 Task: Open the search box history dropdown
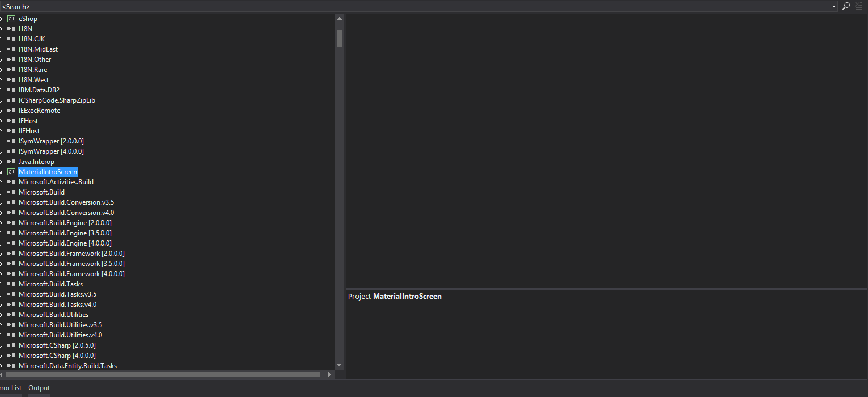pos(834,6)
